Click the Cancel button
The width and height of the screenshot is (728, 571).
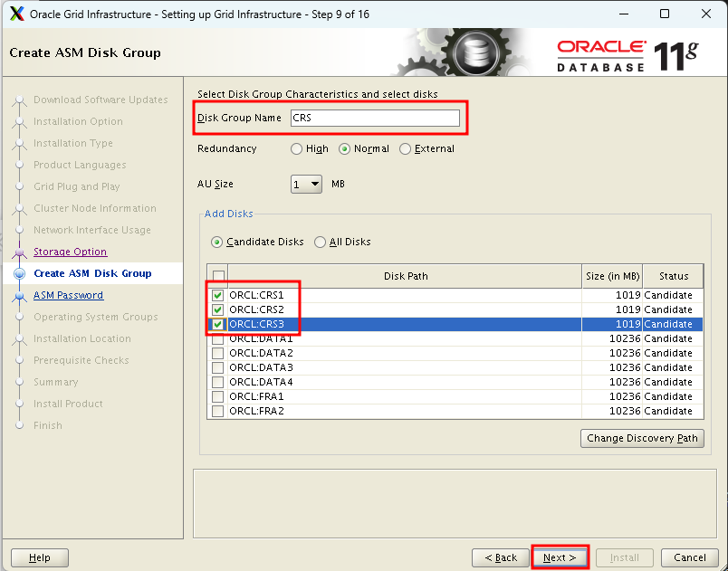(689, 557)
